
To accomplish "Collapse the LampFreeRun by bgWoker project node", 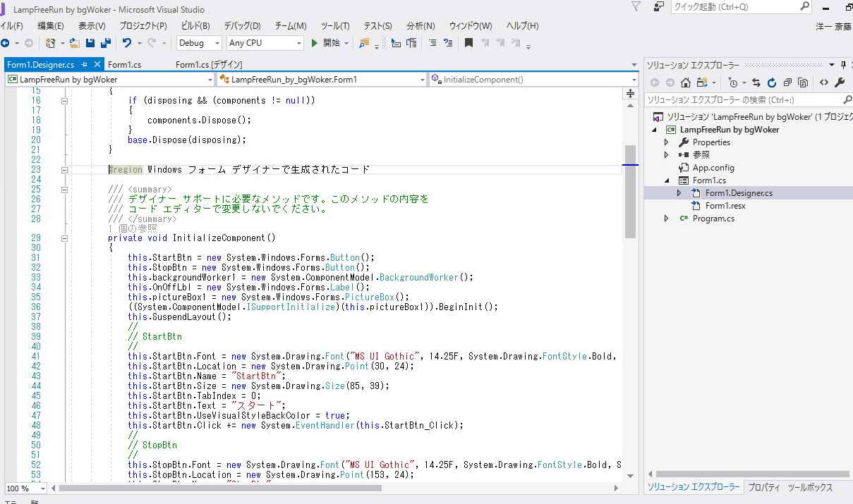I will pos(653,130).
